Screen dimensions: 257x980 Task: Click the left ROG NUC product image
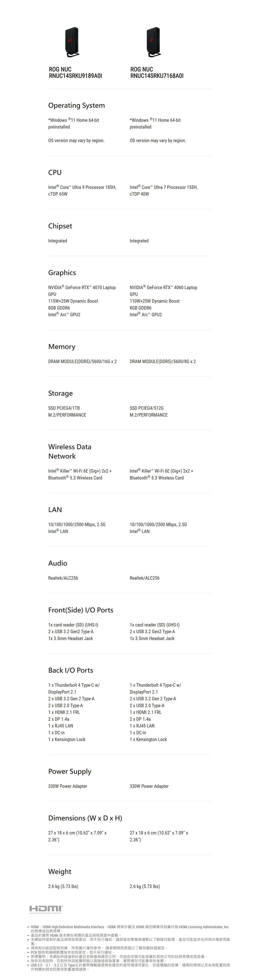[x=72, y=42]
